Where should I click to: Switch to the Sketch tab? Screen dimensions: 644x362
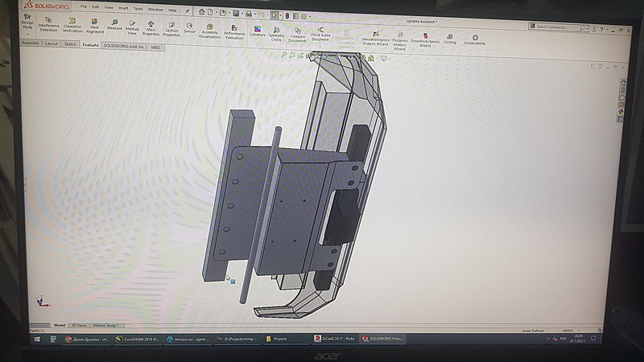point(70,44)
